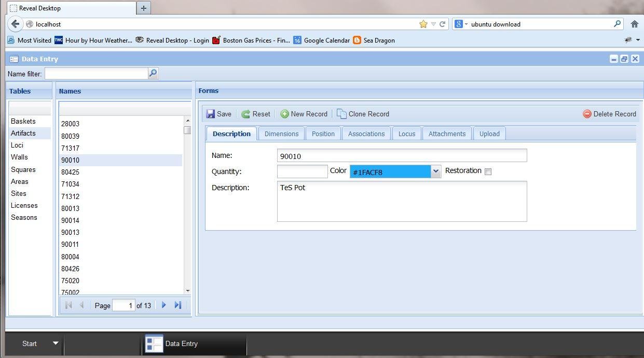Return to the first page of names
The image size is (644, 358).
[x=68, y=305]
